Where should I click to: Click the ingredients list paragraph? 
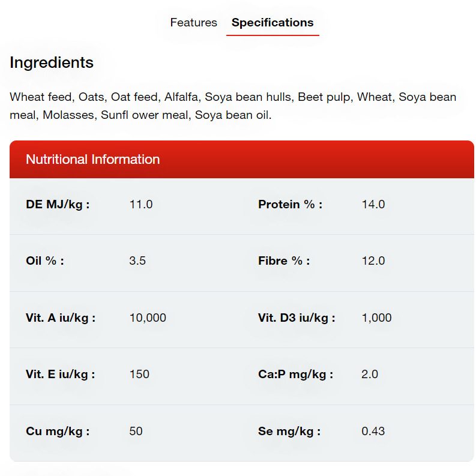tap(233, 106)
